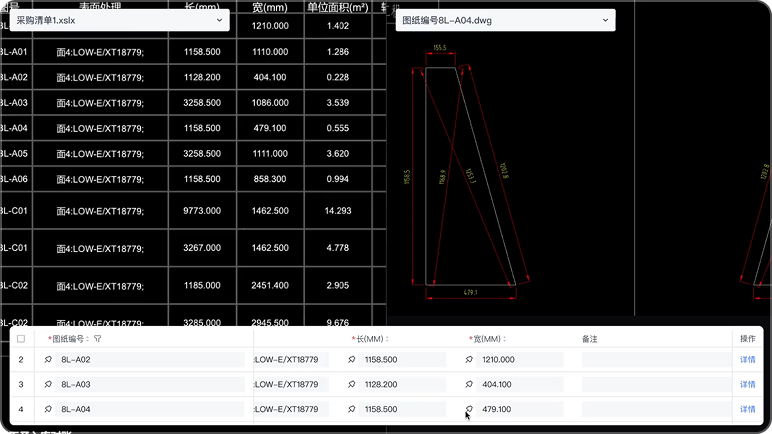This screenshot has width=772, height=434.
Task: Click the 479.1 dimension label in drawing
Action: click(x=471, y=292)
